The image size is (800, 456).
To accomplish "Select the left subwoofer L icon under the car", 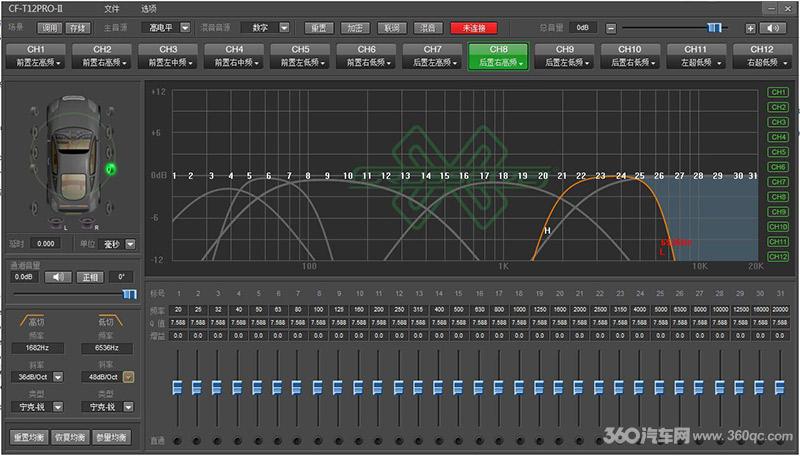I will coord(56,223).
